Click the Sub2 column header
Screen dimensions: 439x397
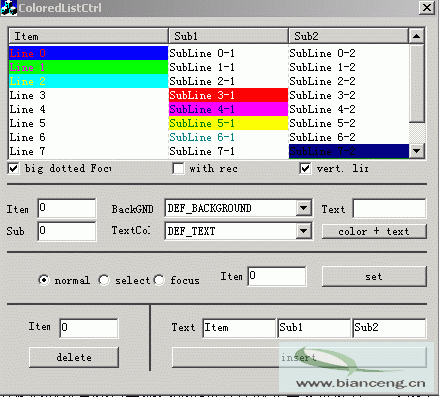(x=348, y=36)
